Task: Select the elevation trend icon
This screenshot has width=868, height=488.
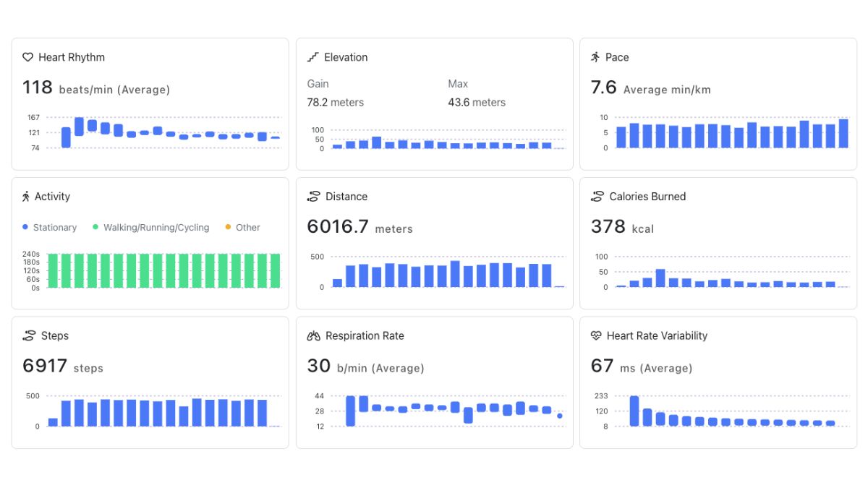Action: pos(312,56)
